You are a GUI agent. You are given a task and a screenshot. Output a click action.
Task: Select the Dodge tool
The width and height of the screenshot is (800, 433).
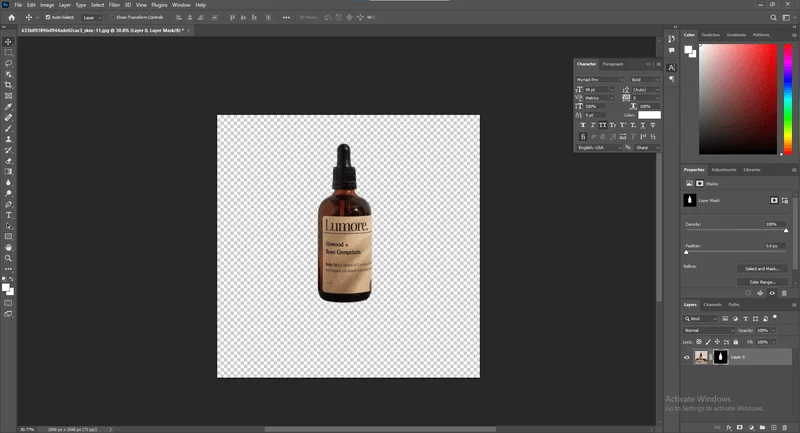pos(8,193)
